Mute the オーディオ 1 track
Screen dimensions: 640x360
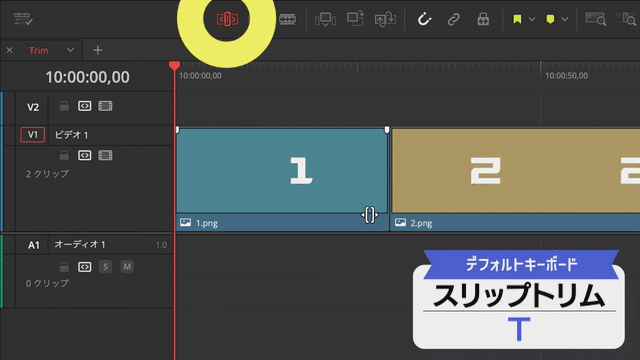[x=127, y=267]
